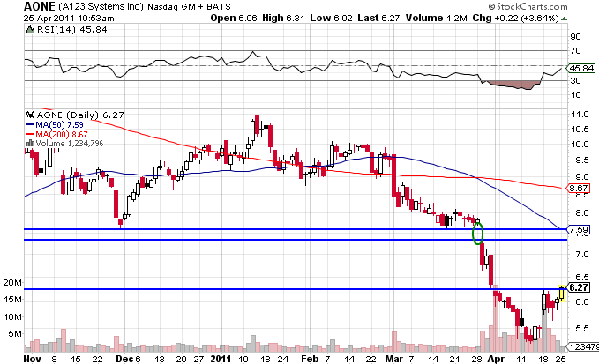Screen dimensions: 599x364
Task: Click the Last 6.27 value in header
Action: point(378,18)
